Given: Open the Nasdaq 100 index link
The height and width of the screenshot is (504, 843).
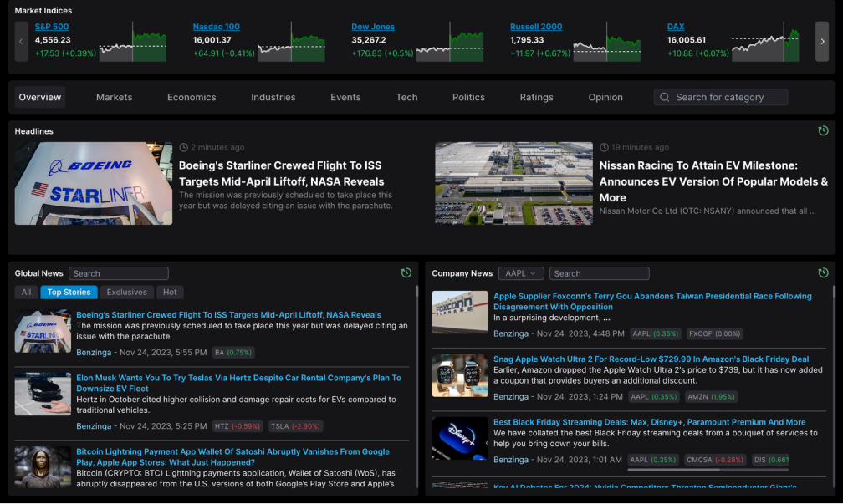Looking at the screenshot, I should (x=216, y=27).
